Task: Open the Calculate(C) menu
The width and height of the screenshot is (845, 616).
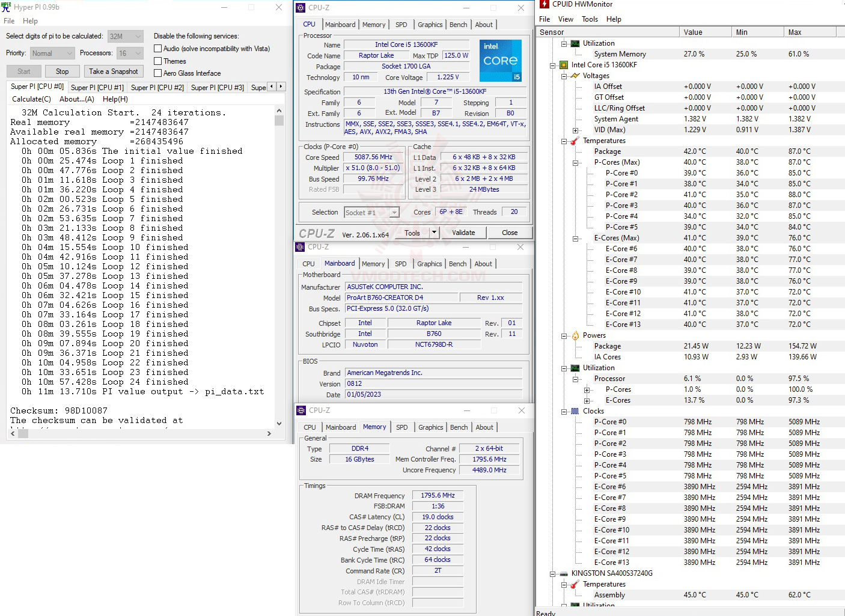Action: (32, 99)
